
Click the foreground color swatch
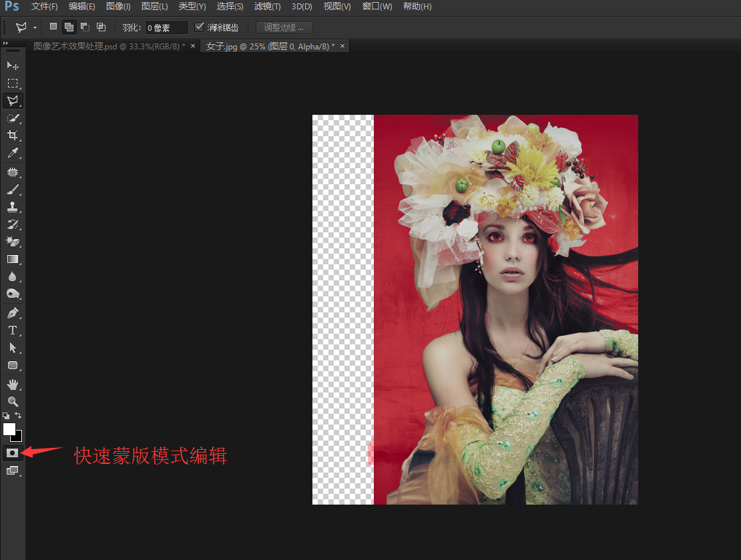point(9,430)
